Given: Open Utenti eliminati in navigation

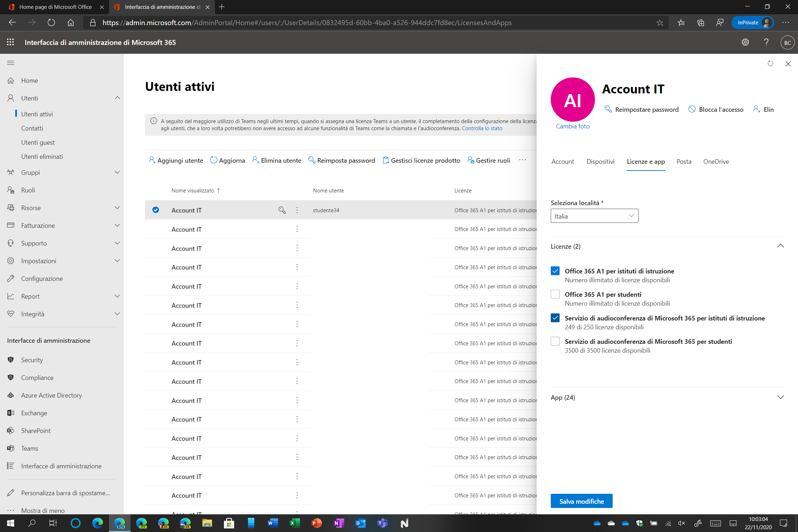Looking at the screenshot, I should tap(42, 156).
